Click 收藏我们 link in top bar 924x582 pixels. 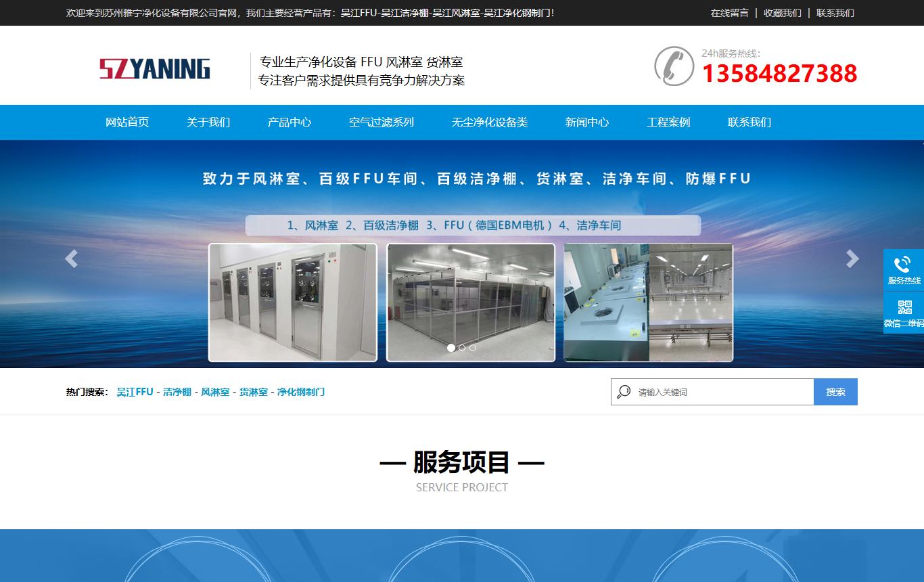coord(783,13)
